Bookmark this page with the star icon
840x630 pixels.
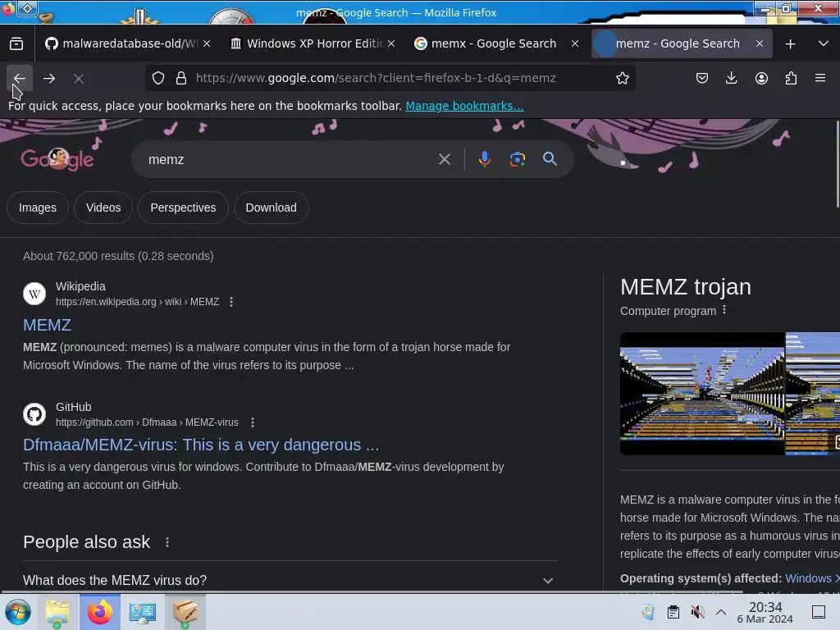[622, 78]
